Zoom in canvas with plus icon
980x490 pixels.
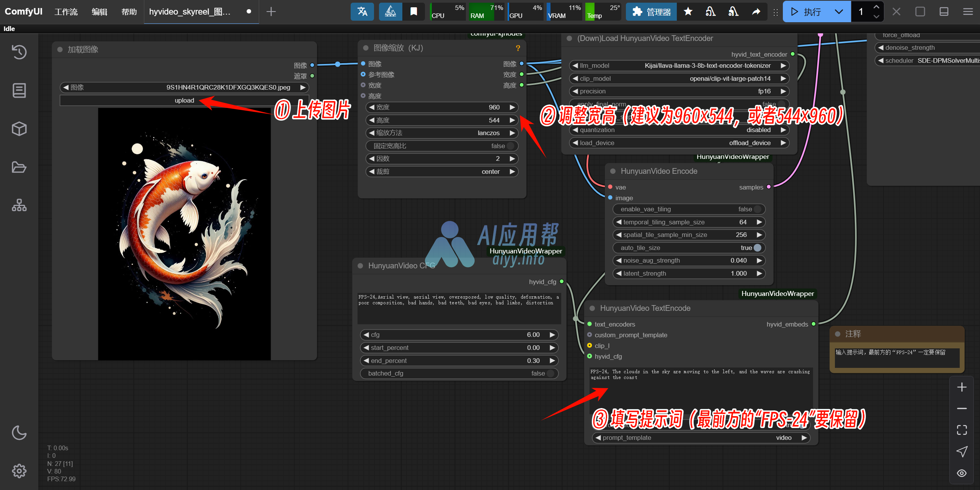point(962,387)
